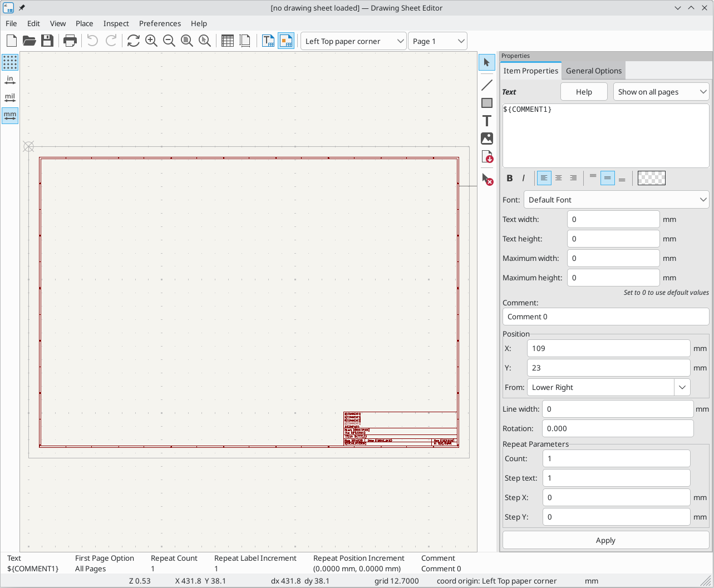714x588 pixels.
Task: Click the Print icon in toolbar
Action: pos(70,41)
